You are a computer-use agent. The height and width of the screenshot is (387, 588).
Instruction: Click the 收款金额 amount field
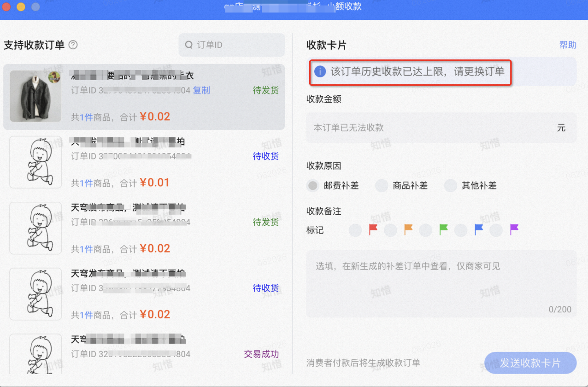point(441,128)
